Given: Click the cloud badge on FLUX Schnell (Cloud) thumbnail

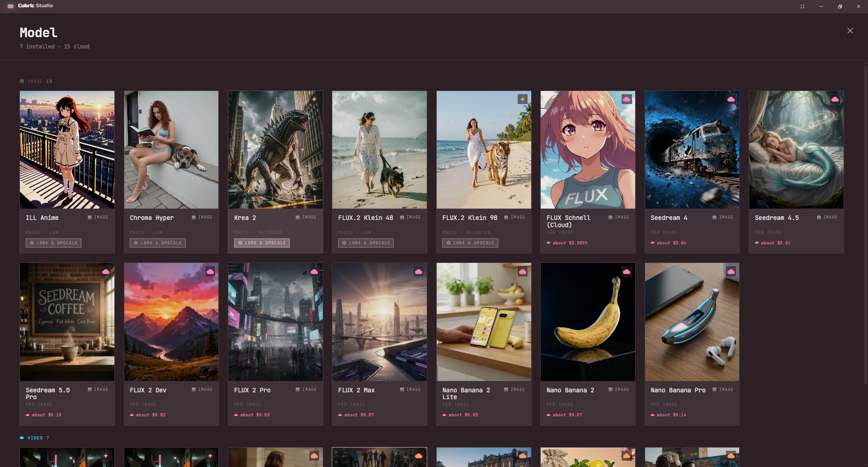Looking at the screenshot, I should pyautogui.click(x=627, y=99).
